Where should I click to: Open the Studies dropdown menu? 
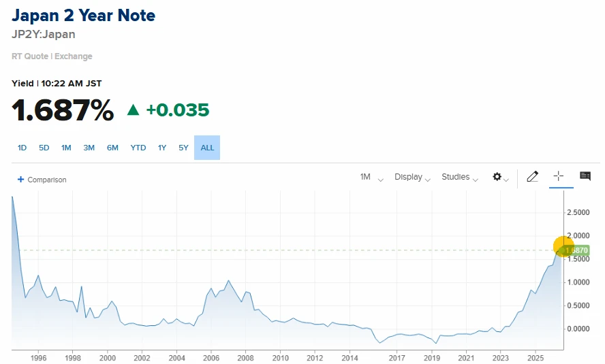click(459, 177)
